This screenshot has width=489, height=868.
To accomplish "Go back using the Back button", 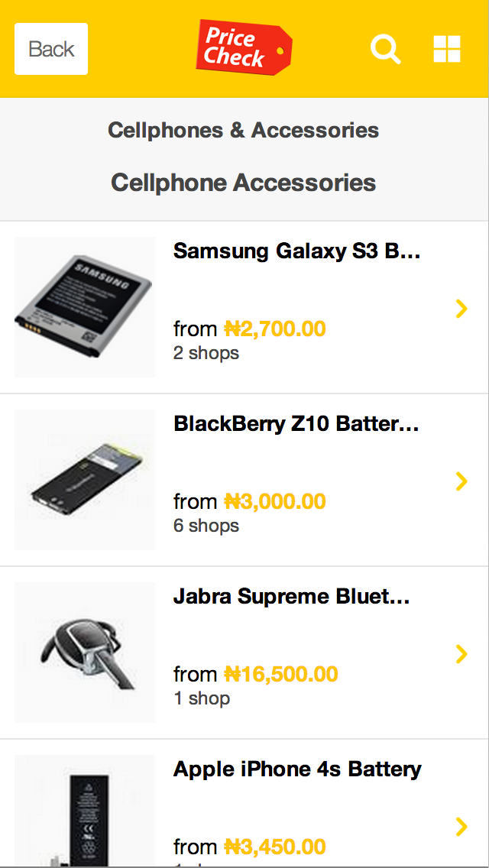I will [51, 49].
